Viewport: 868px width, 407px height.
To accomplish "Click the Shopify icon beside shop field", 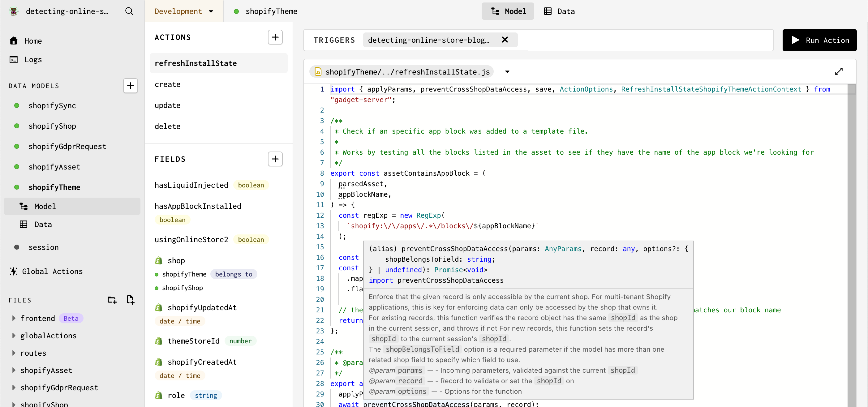I will click(x=159, y=260).
